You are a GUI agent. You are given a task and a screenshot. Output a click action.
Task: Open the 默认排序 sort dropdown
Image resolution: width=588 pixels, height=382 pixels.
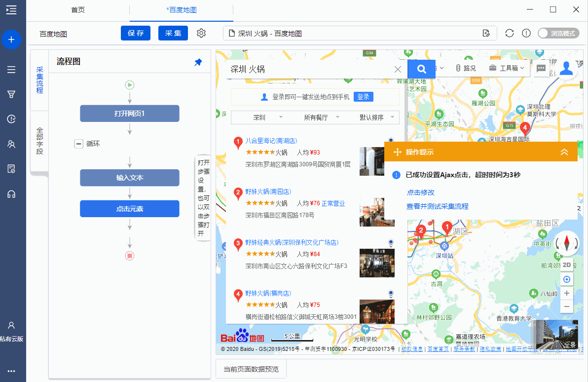(x=377, y=117)
